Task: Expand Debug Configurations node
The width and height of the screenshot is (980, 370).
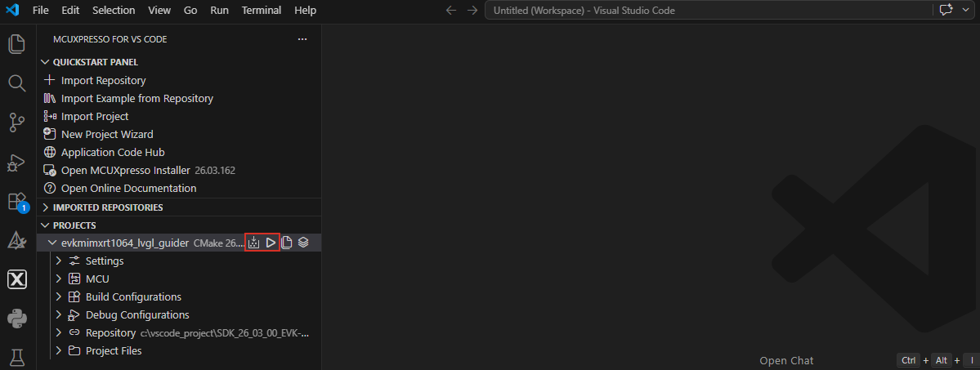Action: point(59,315)
